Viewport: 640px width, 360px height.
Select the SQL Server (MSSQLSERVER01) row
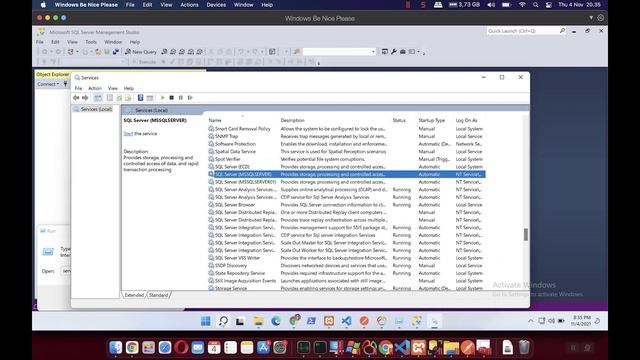[346, 182]
